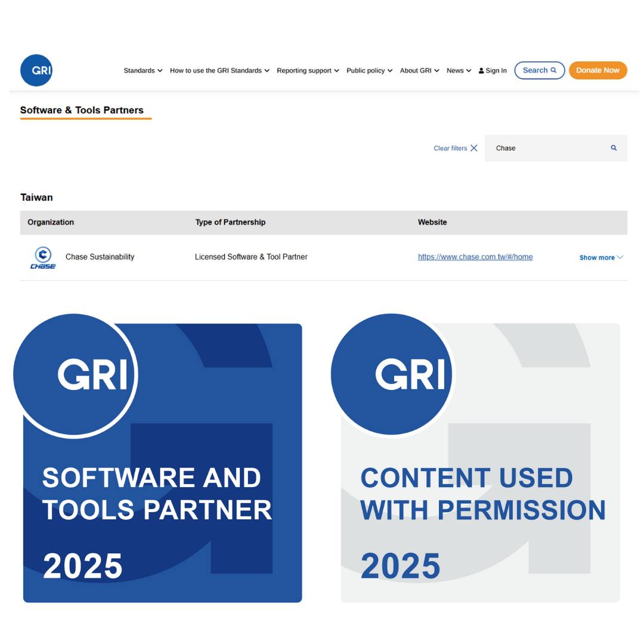Viewport: 644px width, 644px height.
Task: Click the search field containing Chase
Action: (556, 148)
